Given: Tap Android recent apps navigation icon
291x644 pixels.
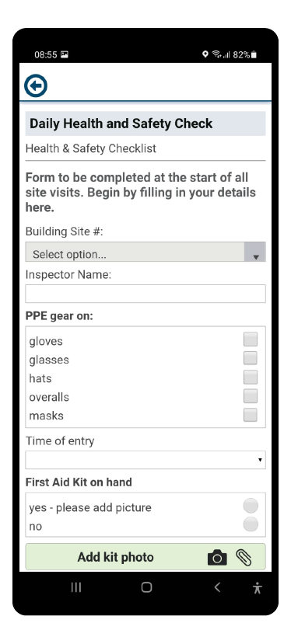Looking at the screenshot, I should click(x=76, y=587).
